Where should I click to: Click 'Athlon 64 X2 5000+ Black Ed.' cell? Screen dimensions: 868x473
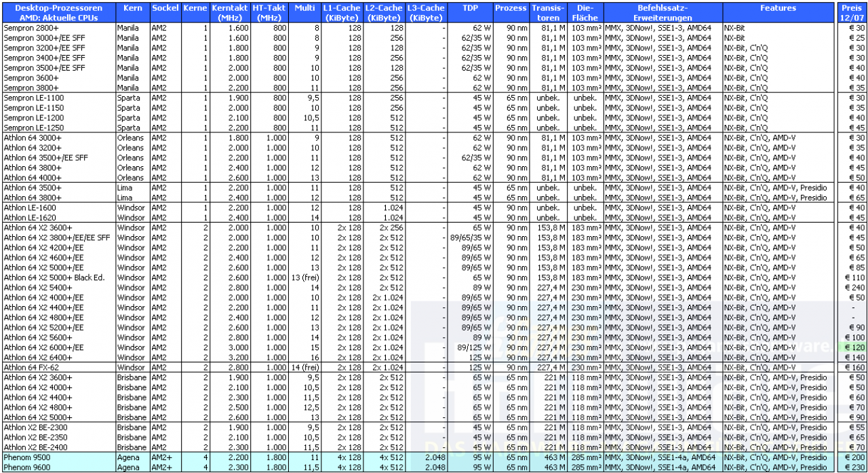coord(54,278)
